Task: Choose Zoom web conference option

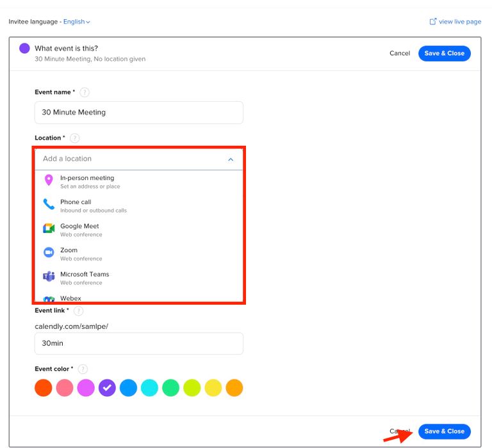Action: click(138, 254)
